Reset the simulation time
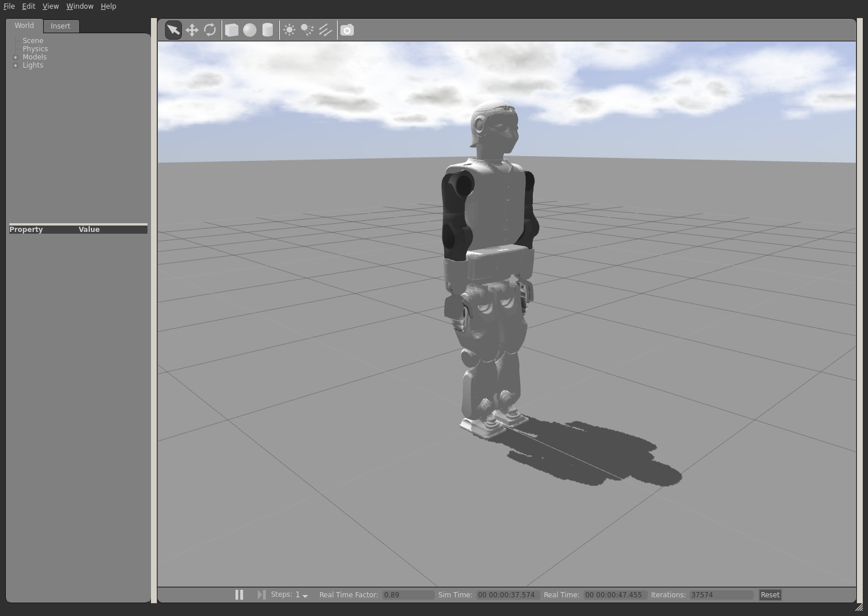Image resolution: width=868 pixels, height=616 pixels. pyautogui.click(x=769, y=595)
